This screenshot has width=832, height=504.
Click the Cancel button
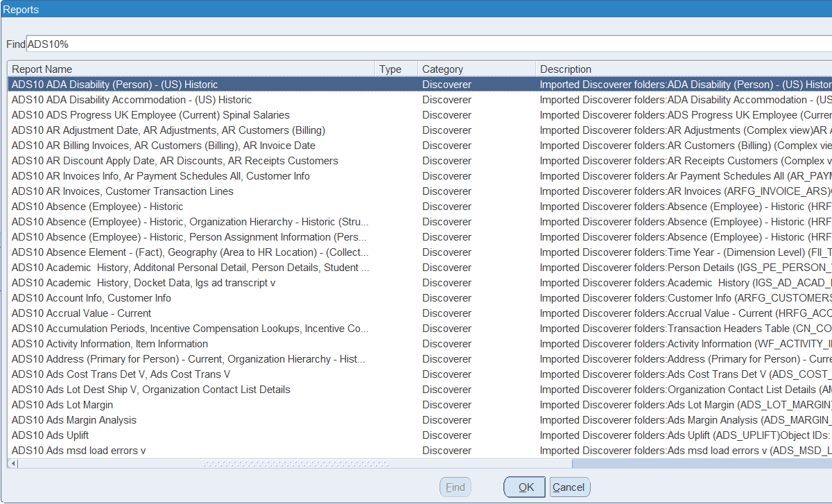569,487
